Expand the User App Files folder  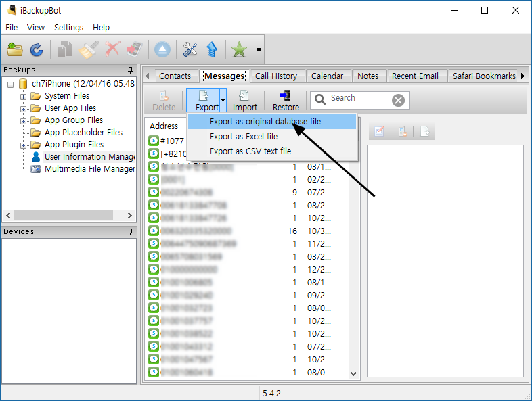pyautogui.click(x=23, y=109)
